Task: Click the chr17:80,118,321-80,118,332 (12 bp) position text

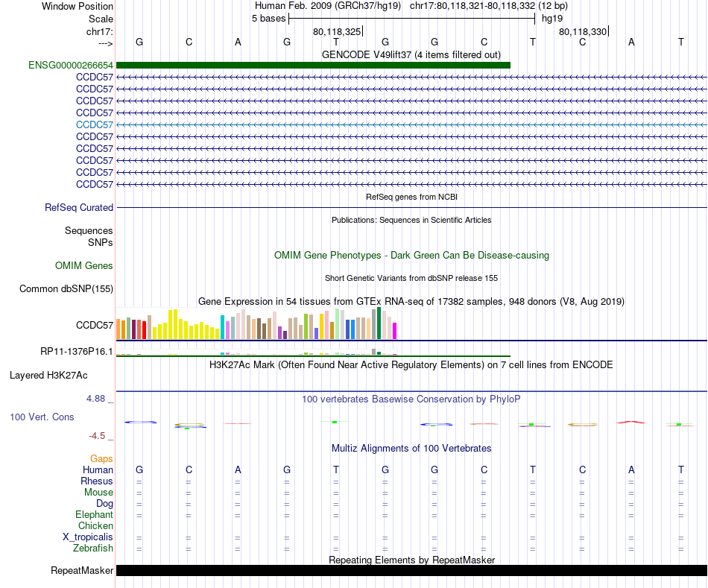Action: [489, 6]
